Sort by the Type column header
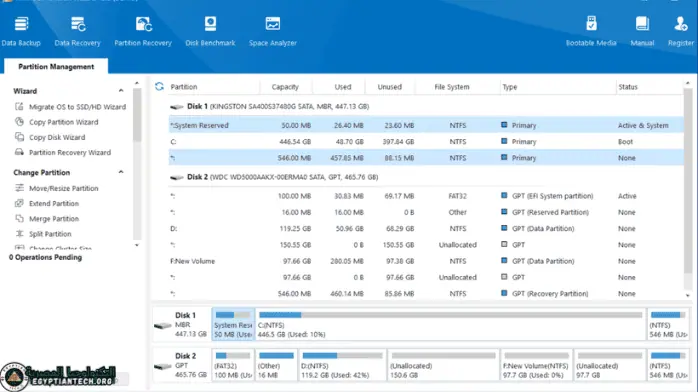 coord(510,87)
